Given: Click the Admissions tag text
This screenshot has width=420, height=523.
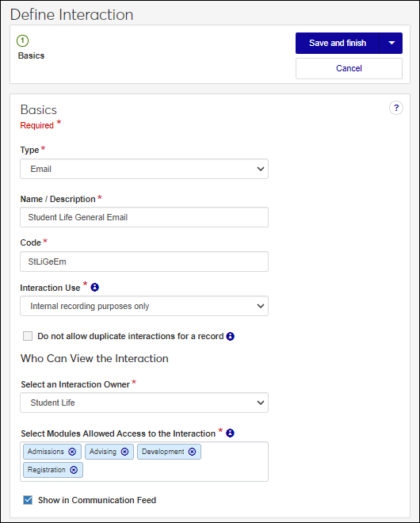Looking at the screenshot, I should [46, 452].
